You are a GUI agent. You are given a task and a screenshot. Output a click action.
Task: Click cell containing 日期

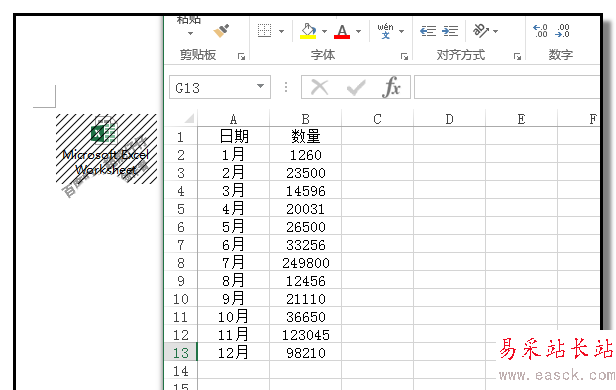(233, 136)
